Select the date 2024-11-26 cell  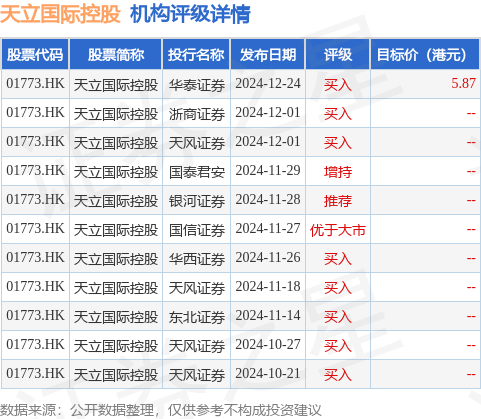[268, 258]
